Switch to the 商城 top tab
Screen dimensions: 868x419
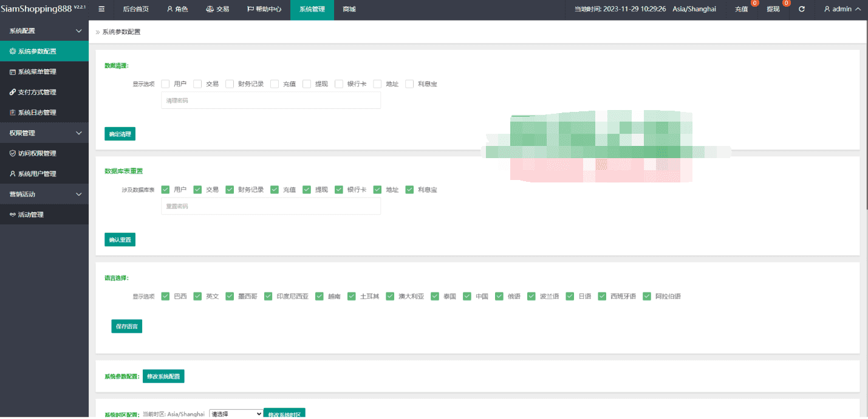[x=349, y=9]
